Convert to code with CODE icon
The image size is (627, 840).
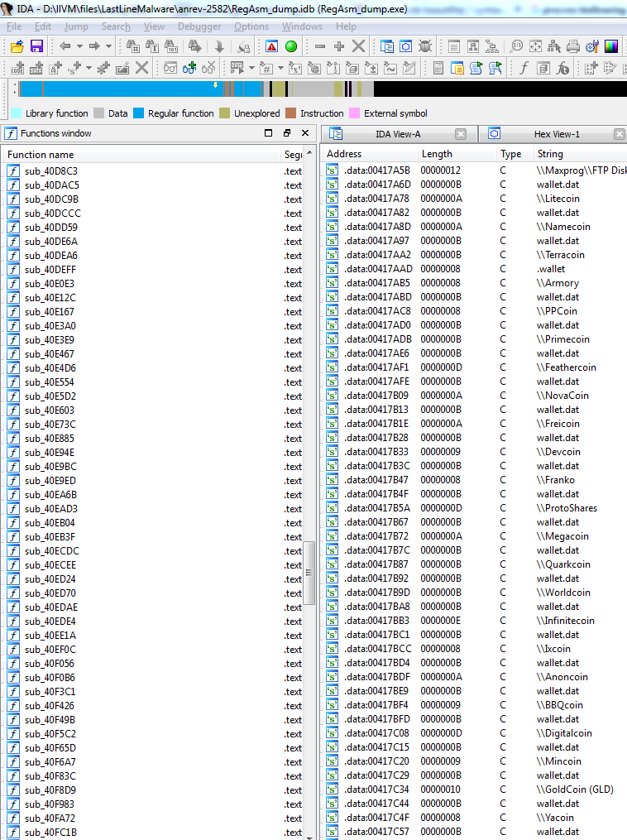pos(17,68)
